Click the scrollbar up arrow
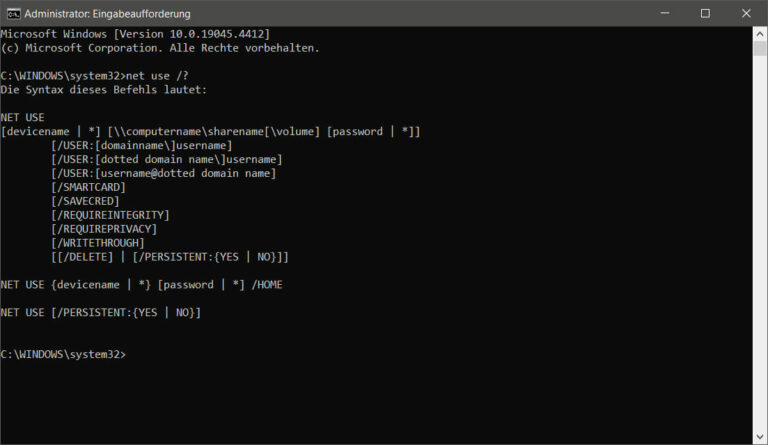Screen dimensions: 768x445 pyautogui.click(x=760, y=34)
